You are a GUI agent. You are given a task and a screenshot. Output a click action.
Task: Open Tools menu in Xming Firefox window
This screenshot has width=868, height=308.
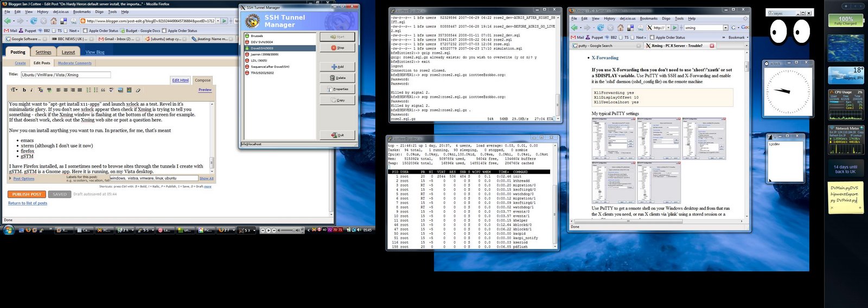pyautogui.click(x=679, y=18)
